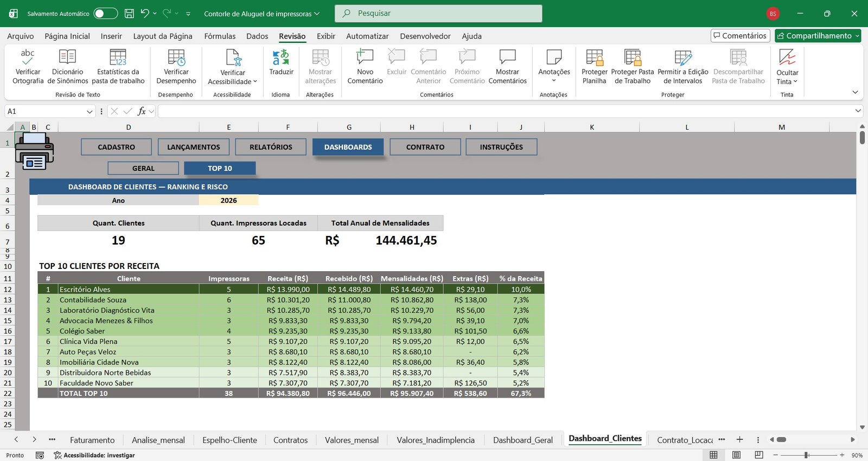Switch to Normal view in status bar
Screen dimensions: 868x461
[x=713, y=455]
